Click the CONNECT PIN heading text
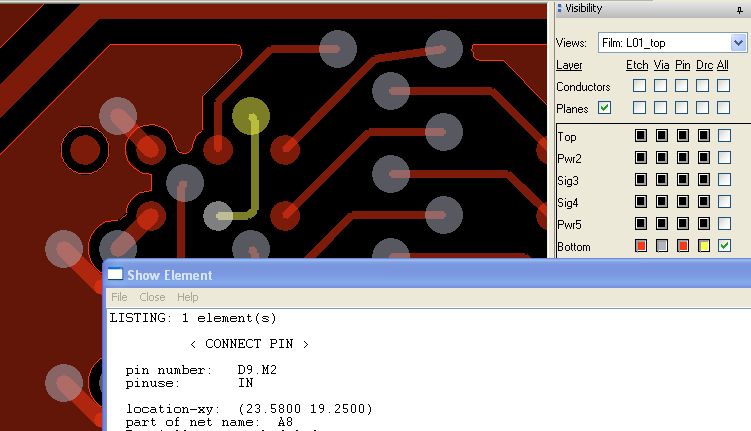The image size is (751, 431). (x=249, y=344)
